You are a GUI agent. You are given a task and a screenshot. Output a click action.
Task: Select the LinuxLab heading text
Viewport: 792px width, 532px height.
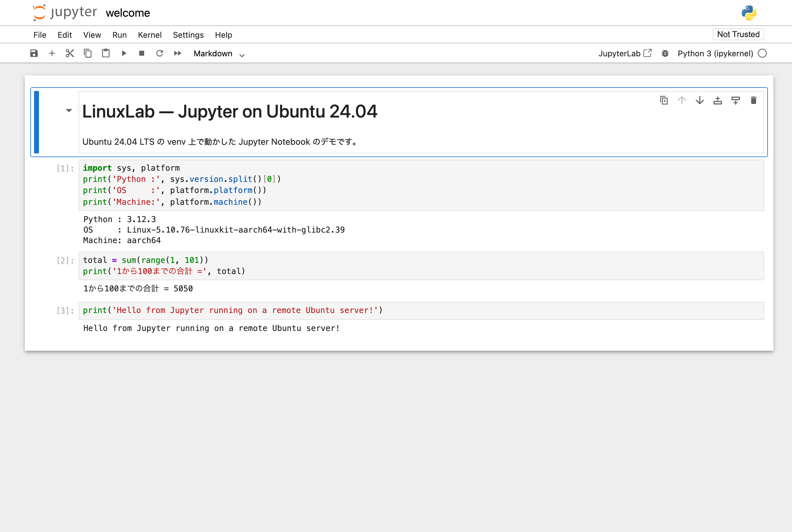click(x=230, y=111)
